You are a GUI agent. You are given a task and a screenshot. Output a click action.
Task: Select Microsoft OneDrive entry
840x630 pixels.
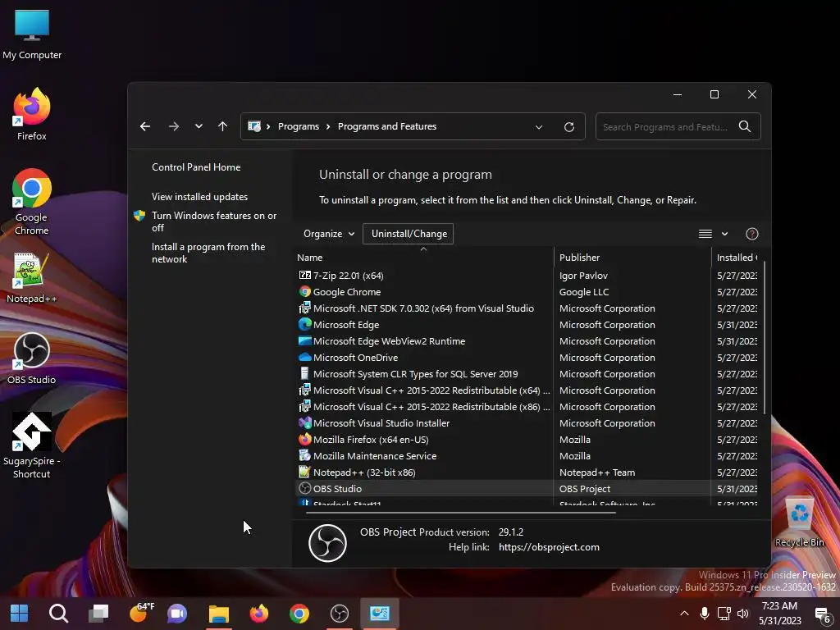(527, 358)
